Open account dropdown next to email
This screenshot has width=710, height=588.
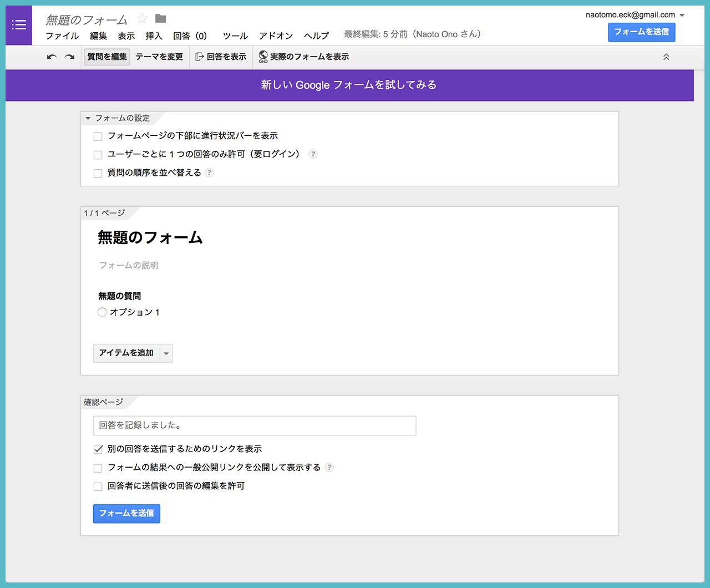point(682,16)
